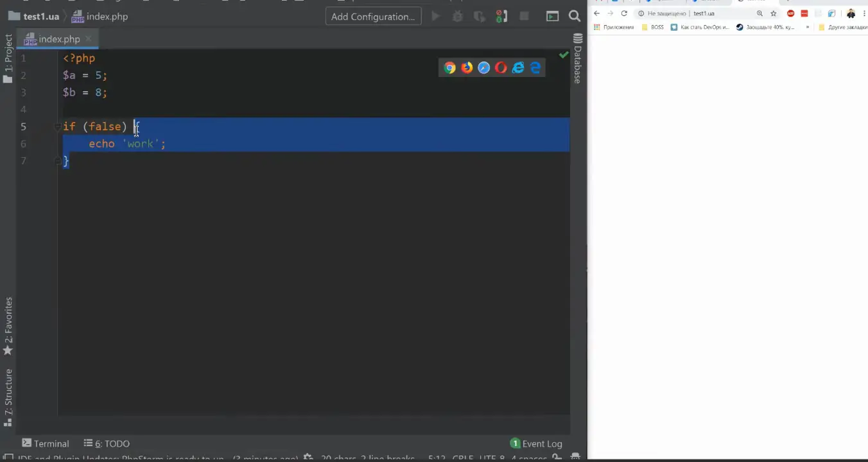
Task: Open 'Другие закладки' bookmarks folder
Action: pos(843,28)
